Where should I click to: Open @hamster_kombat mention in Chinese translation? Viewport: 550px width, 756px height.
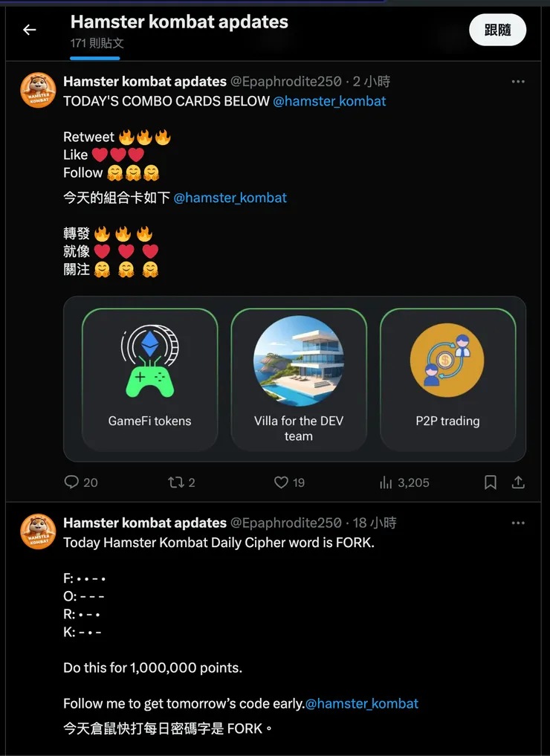click(230, 198)
